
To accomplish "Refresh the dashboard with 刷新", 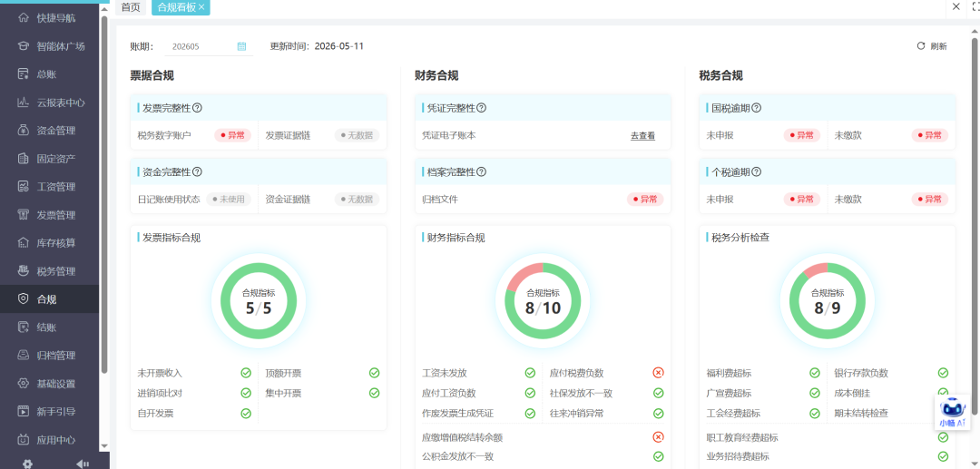I will 932,46.
